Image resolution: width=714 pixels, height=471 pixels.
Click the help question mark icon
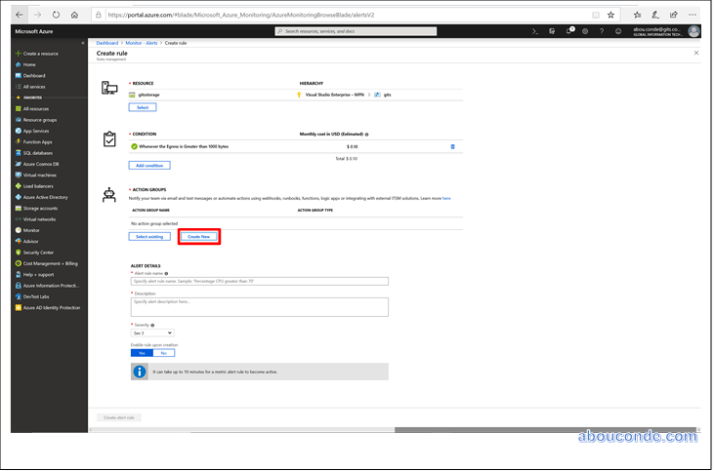pos(602,32)
